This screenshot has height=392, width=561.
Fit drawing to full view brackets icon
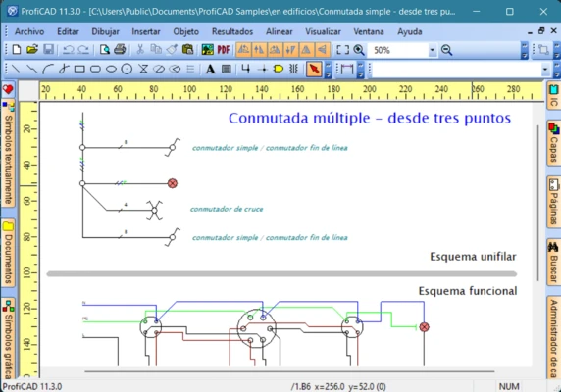click(x=342, y=50)
